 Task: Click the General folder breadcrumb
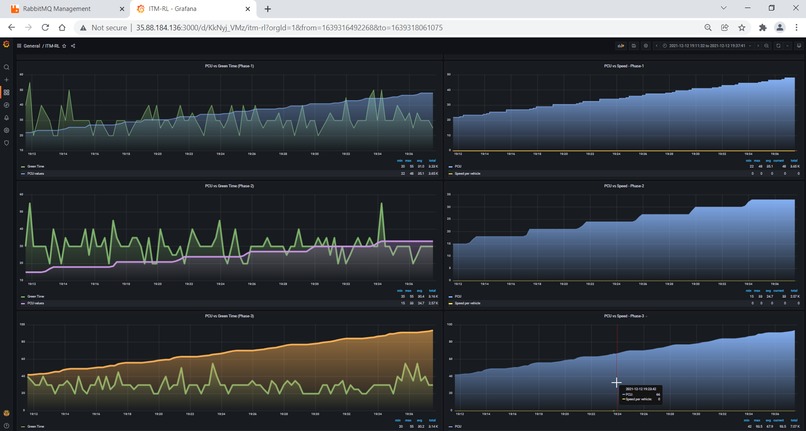click(32, 46)
